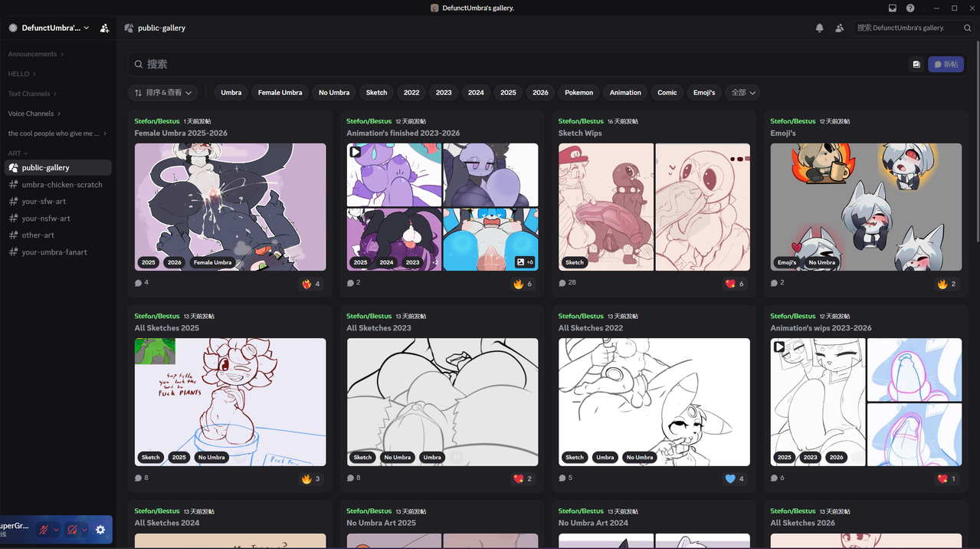Screen dimensions: 980x549
Task: Select public-gallery channel in sidebar
Action: point(58,167)
